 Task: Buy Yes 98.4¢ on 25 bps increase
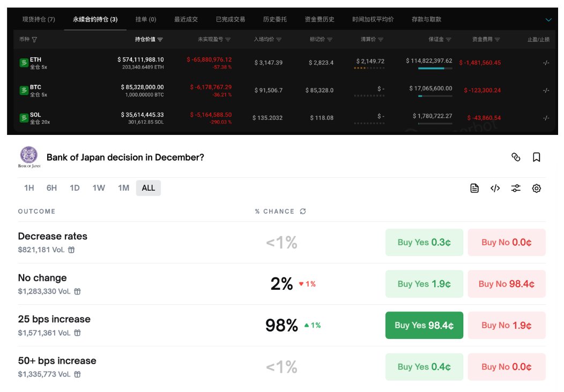[x=424, y=325]
